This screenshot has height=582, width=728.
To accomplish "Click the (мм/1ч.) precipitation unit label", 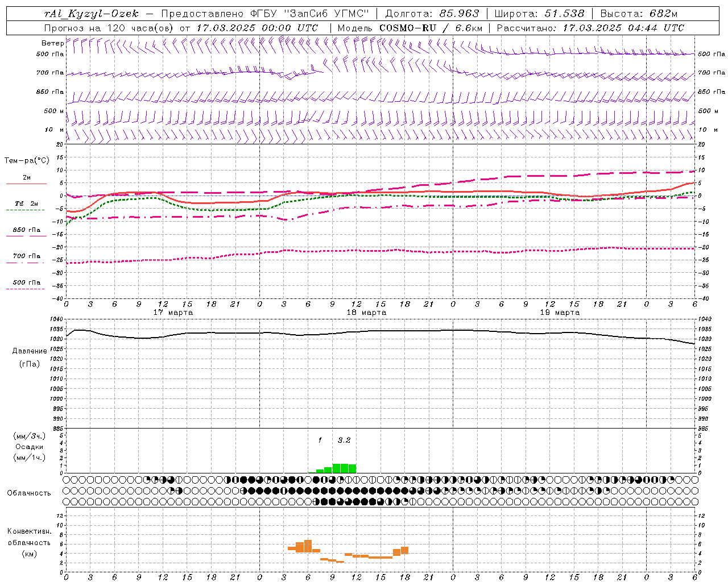I will [x=29, y=458].
